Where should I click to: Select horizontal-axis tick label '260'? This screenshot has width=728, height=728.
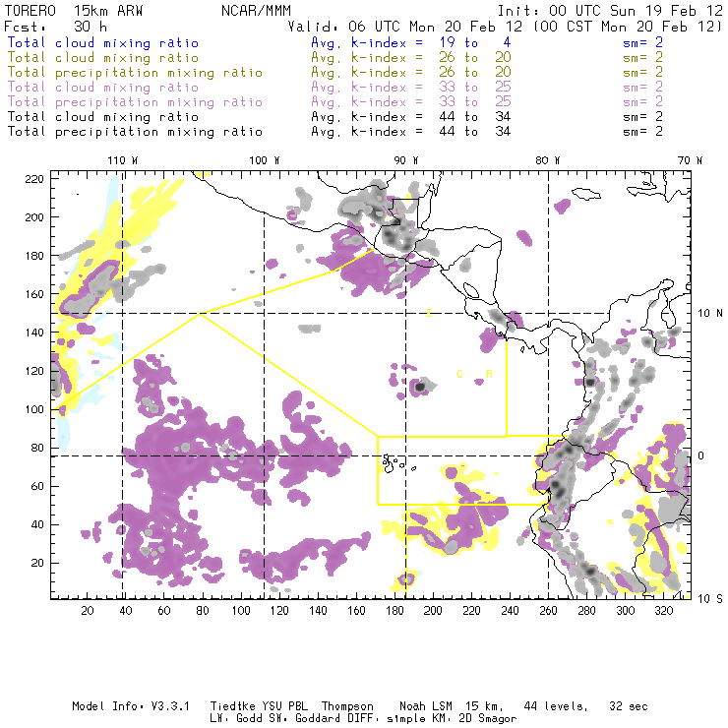point(548,610)
